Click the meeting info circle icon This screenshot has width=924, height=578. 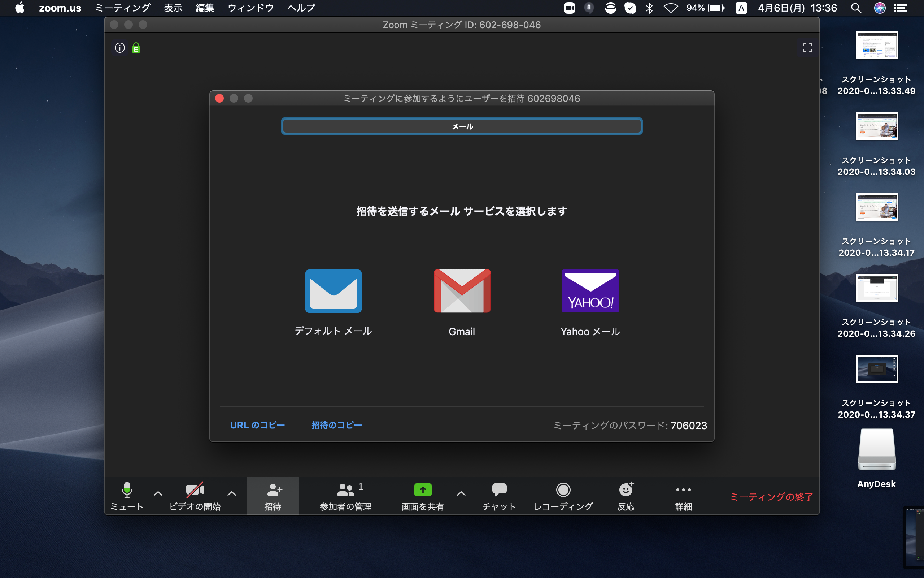120,48
